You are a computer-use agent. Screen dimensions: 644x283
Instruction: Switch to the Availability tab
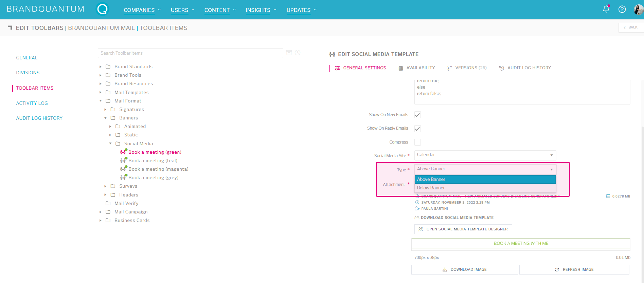pos(417,68)
